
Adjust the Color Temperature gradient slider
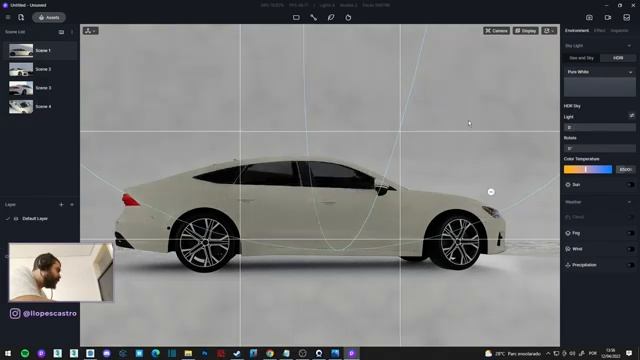tap(588, 169)
